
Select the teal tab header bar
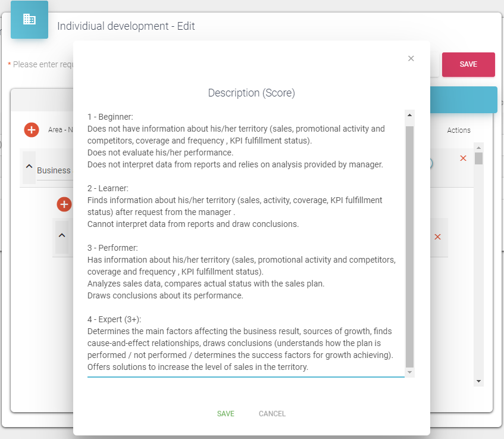point(463,99)
